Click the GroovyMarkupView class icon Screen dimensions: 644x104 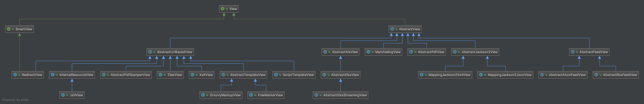tap(203, 95)
